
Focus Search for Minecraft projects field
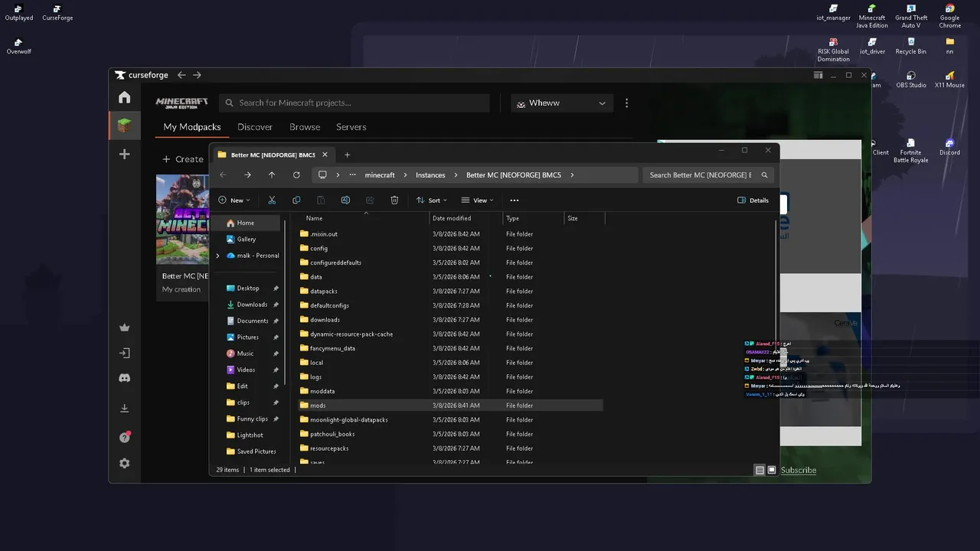point(354,103)
